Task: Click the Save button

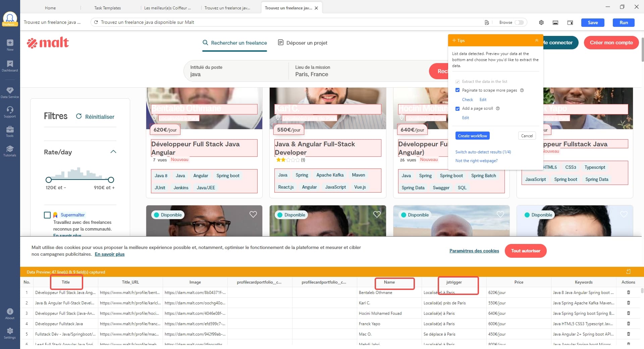Action: 593,22
